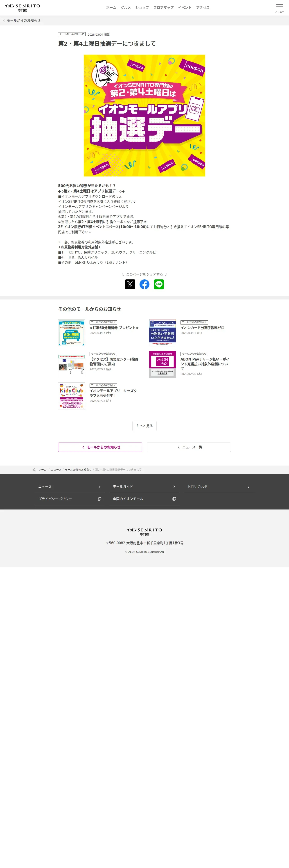Expand the footer モールガイド link

click(x=144, y=487)
